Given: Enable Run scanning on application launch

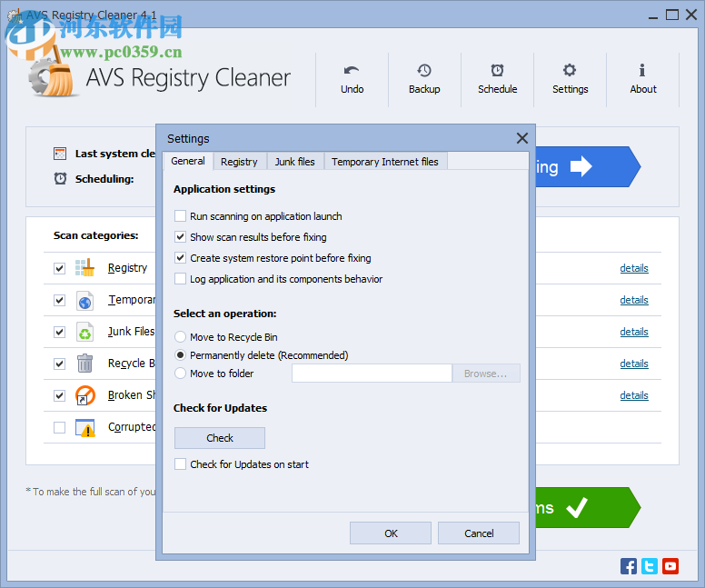Looking at the screenshot, I should pos(180,216).
